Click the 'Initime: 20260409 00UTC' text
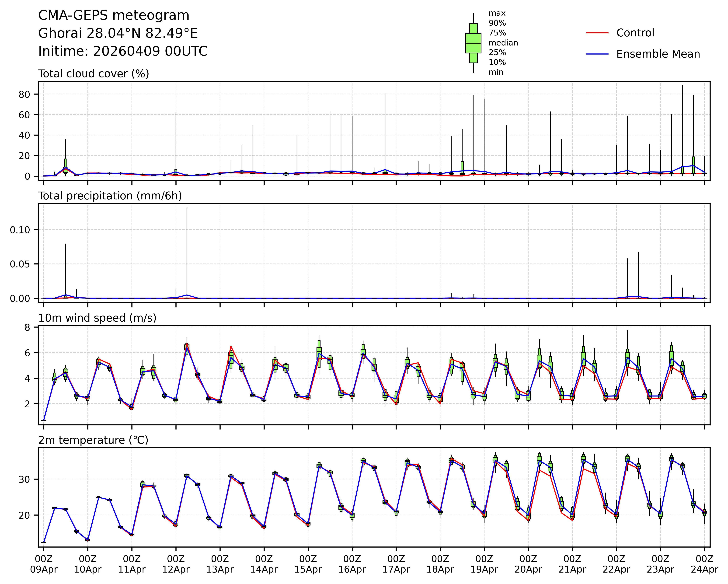 [x=123, y=51]
